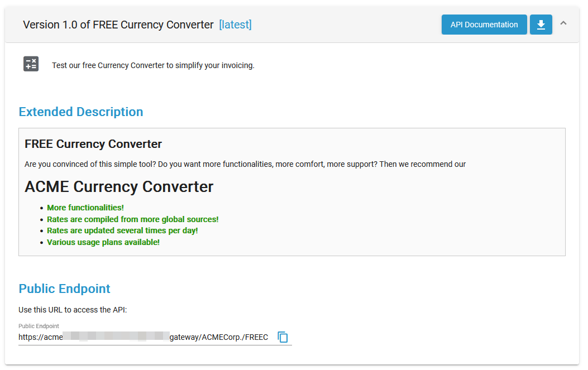This screenshot has width=588, height=370.
Task: Click the download icon button
Action: 541,25
